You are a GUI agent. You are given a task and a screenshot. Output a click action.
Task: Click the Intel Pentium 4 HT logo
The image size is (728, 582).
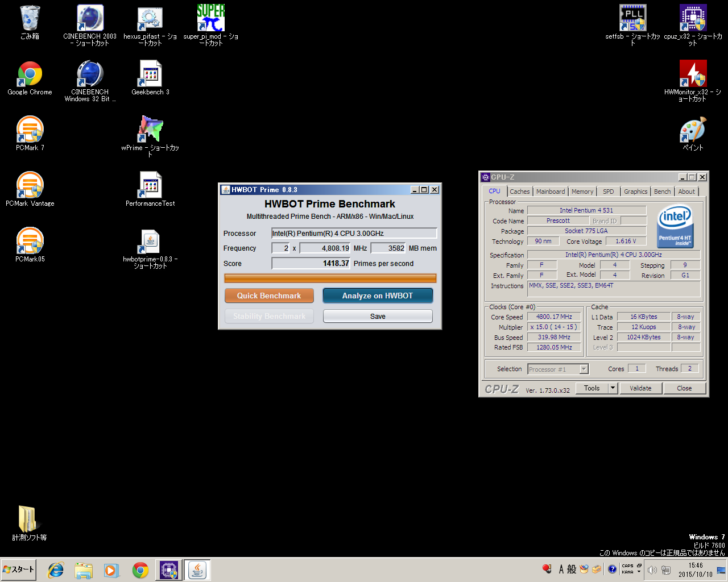675,227
